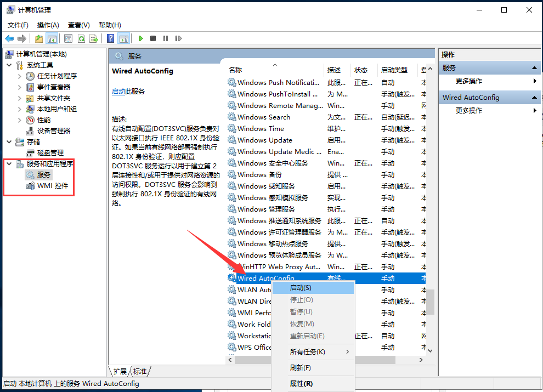
Task: Open 共享文件夹 in the tree
Action: (x=54, y=98)
